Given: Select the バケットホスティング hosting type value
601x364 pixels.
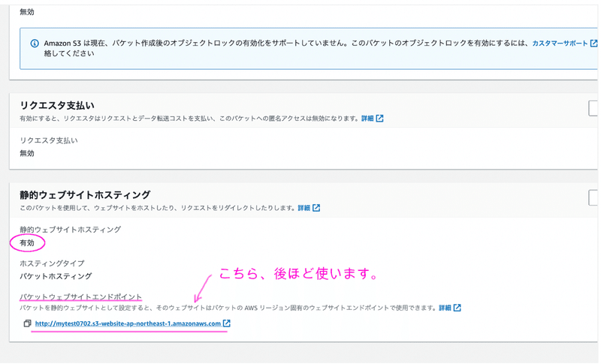Looking at the screenshot, I should pos(56,276).
